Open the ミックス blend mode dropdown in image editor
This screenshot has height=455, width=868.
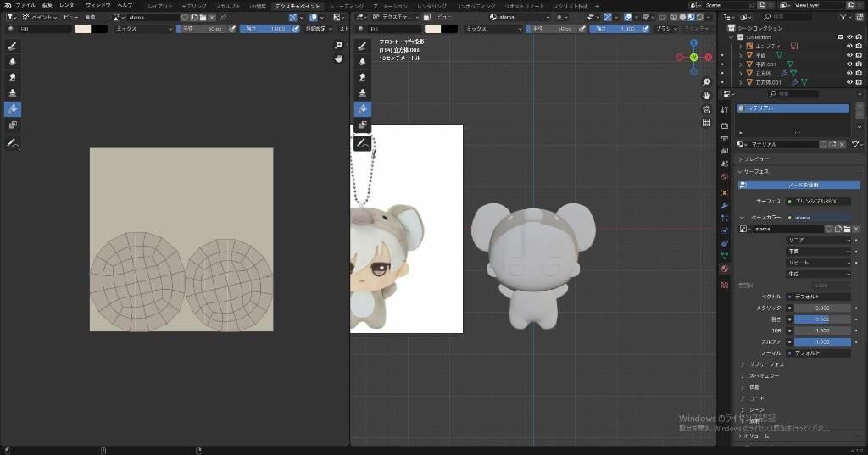[x=144, y=28]
